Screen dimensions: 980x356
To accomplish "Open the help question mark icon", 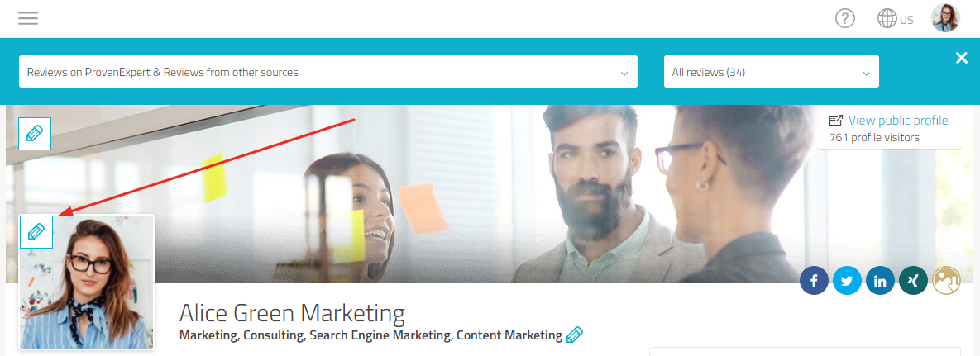I will coord(845,18).
